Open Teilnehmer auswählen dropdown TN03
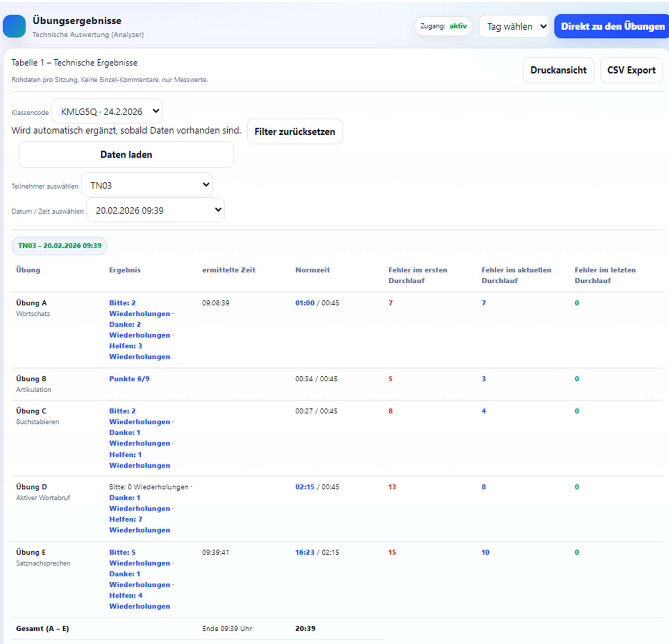This screenshot has height=644, width=669. tap(147, 185)
